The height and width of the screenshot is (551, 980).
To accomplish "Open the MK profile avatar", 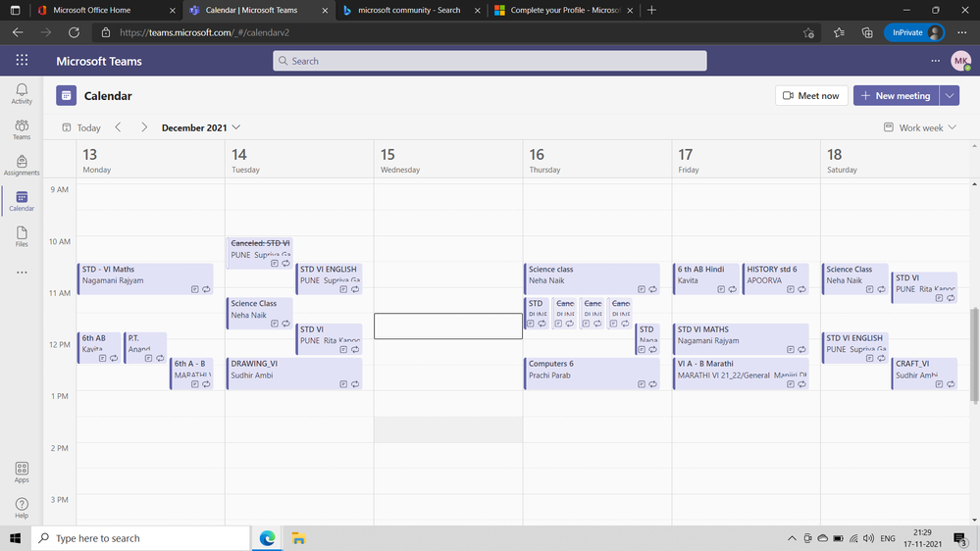I will [x=960, y=61].
